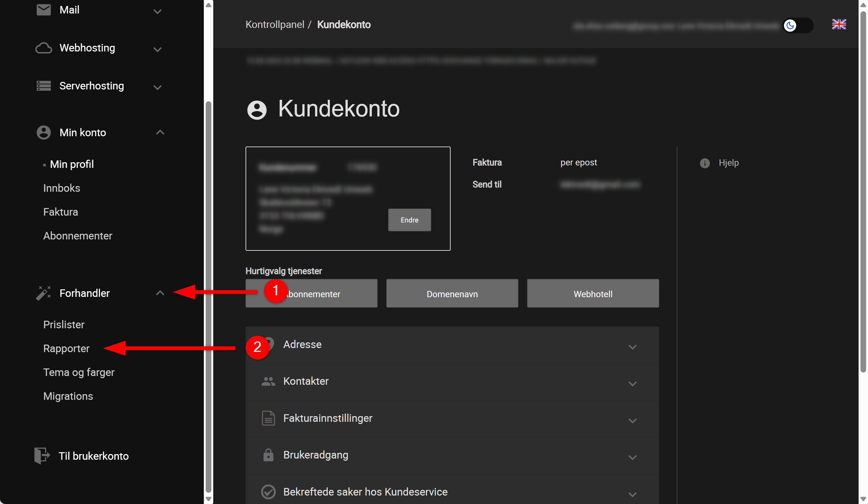Viewport: 868px width, 504px height.
Task: Click the Til brukerkonto exit icon
Action: pyautogui.click(x=42, y=456)
